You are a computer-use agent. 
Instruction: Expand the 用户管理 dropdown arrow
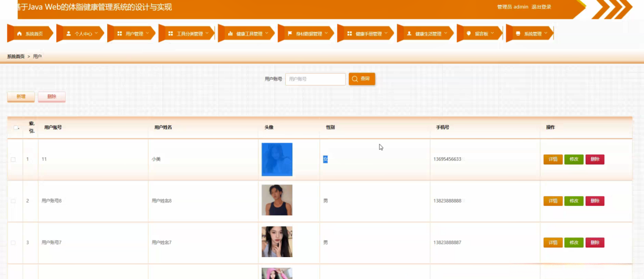pos(147,34)
